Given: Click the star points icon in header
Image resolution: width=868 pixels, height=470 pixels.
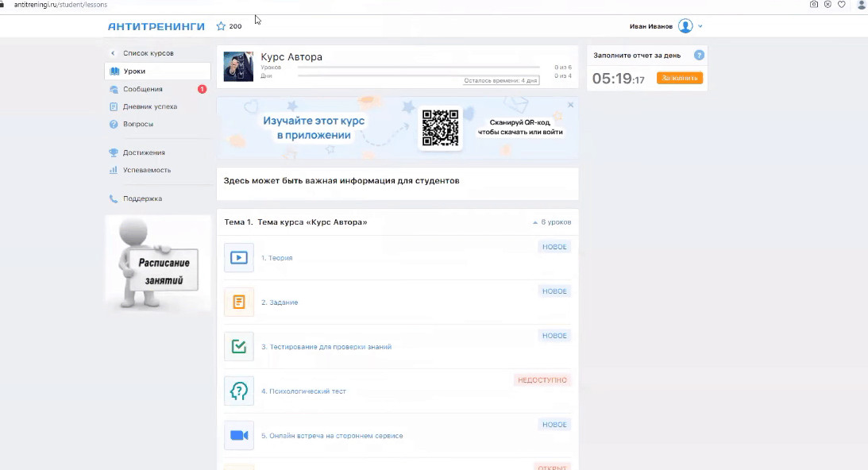Looking at the screenshot, I should pyautogui.click(x=221, y=26).
